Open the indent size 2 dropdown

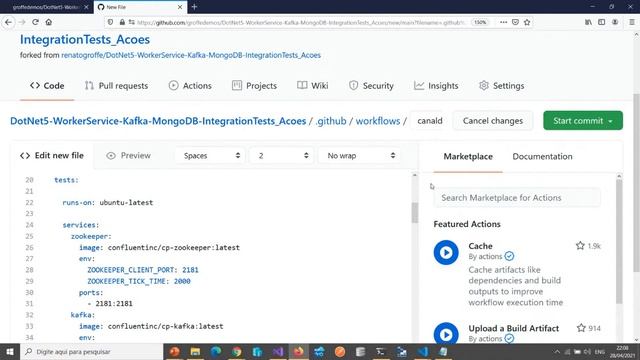tap(282, 156)
